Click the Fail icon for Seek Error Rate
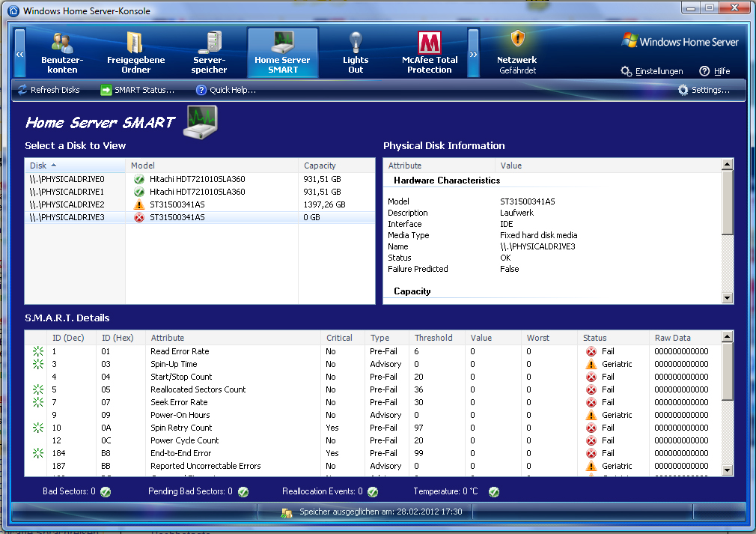This screenshot has height=534, width=756. pyautogui.click(x=591, y=402)
